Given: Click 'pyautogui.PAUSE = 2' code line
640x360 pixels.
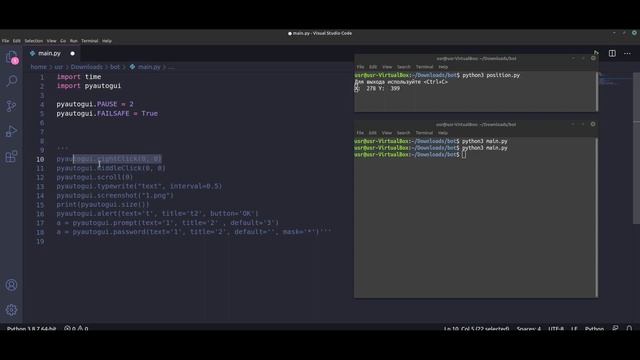Looking at the screenshot, I should [95, 104].
